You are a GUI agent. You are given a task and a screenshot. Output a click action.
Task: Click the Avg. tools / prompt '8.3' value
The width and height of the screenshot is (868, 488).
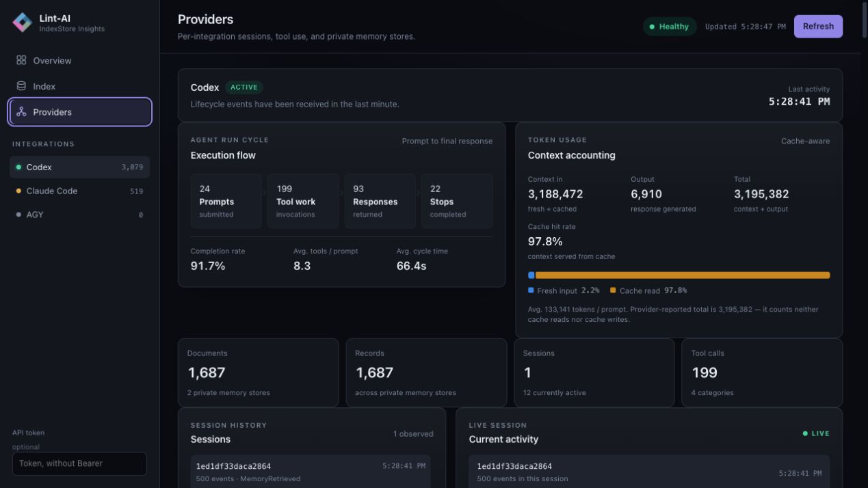pos(302,266)
